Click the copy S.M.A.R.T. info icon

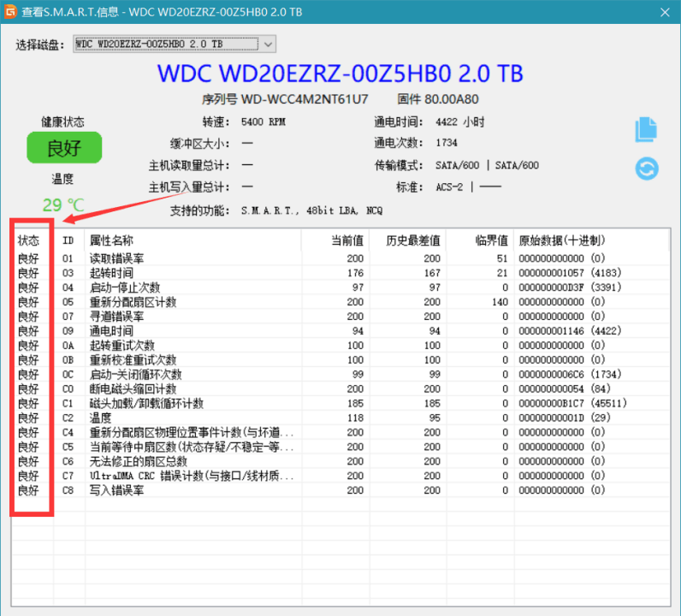pos(646,129)
